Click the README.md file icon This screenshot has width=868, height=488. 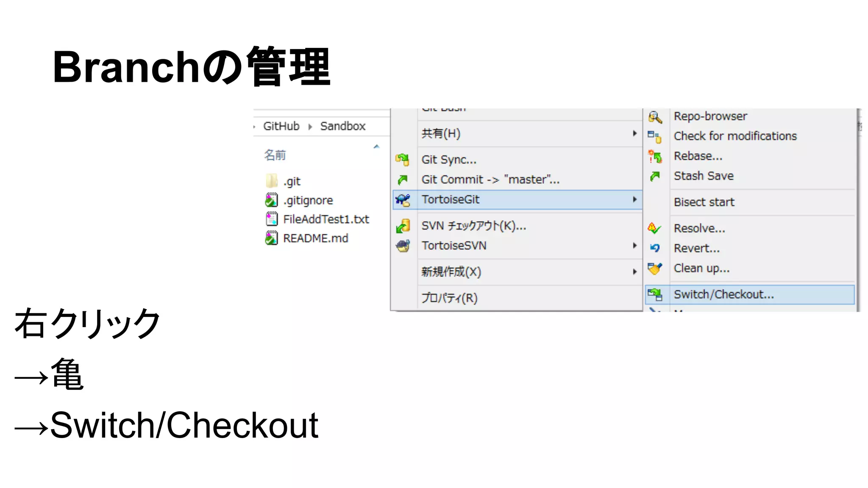click(272, 238)
